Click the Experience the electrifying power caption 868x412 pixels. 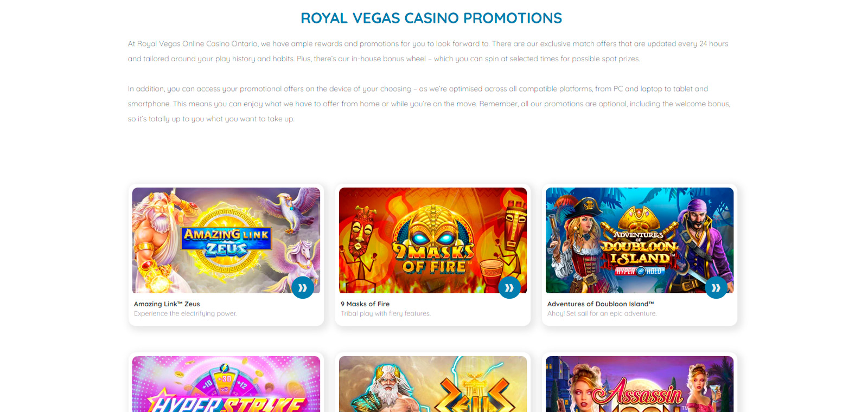(x=185, y=313)
